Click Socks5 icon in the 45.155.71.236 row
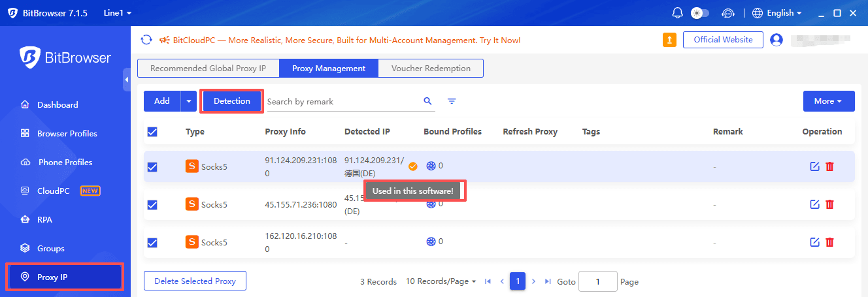The height and width of the screenshot is (297, 868). [192, 204]
